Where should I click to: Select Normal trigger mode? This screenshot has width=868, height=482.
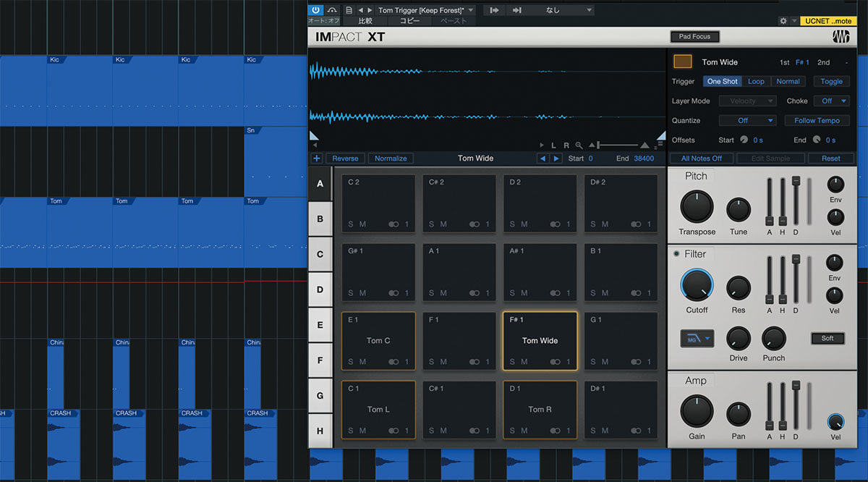(788, 82)
